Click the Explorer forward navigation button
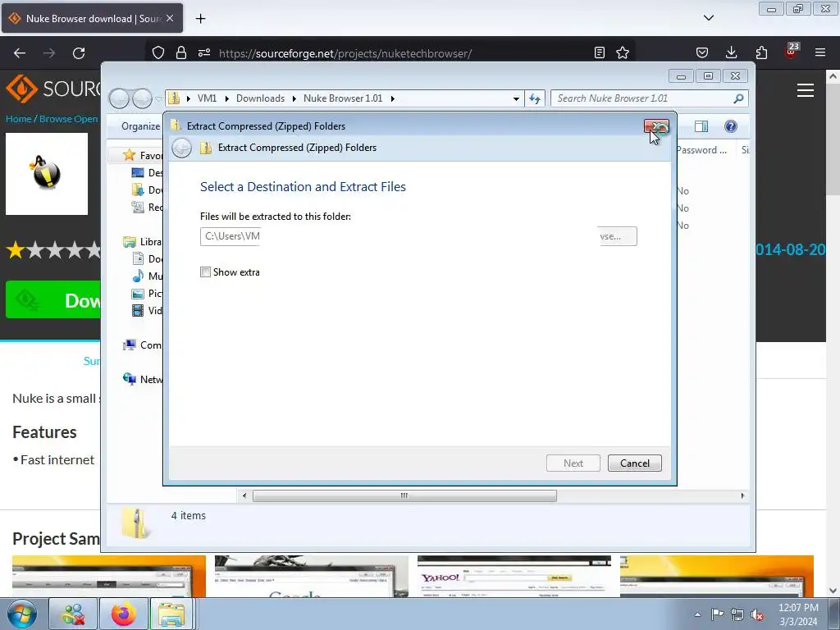Screen dimensions: 840x630 click(142, 98)
